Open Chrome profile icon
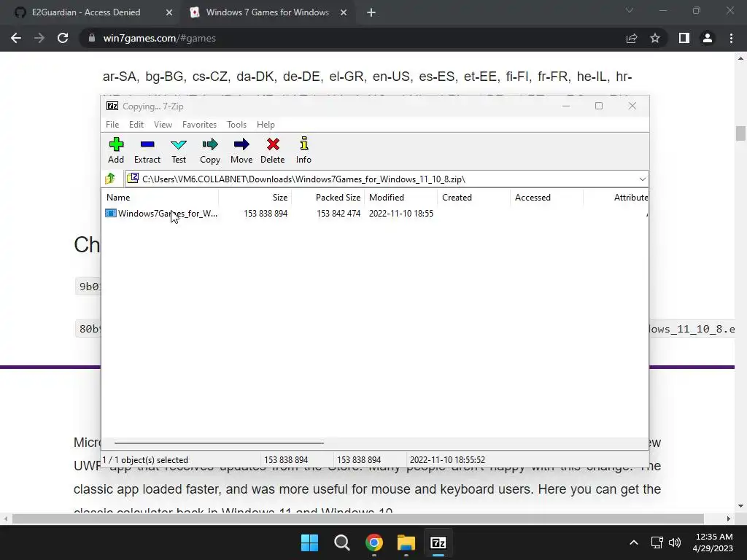This screenshot has width=747, height=560. tap(708, 38)
